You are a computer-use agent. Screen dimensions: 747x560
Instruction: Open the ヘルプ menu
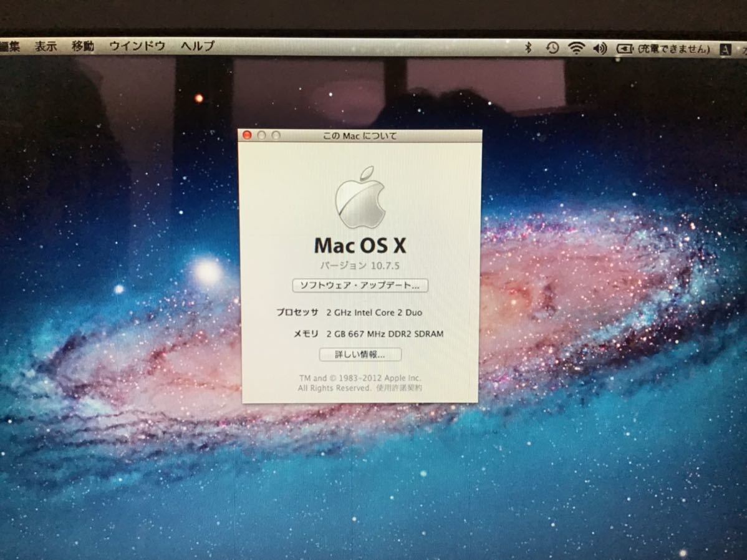click(198, 46)
